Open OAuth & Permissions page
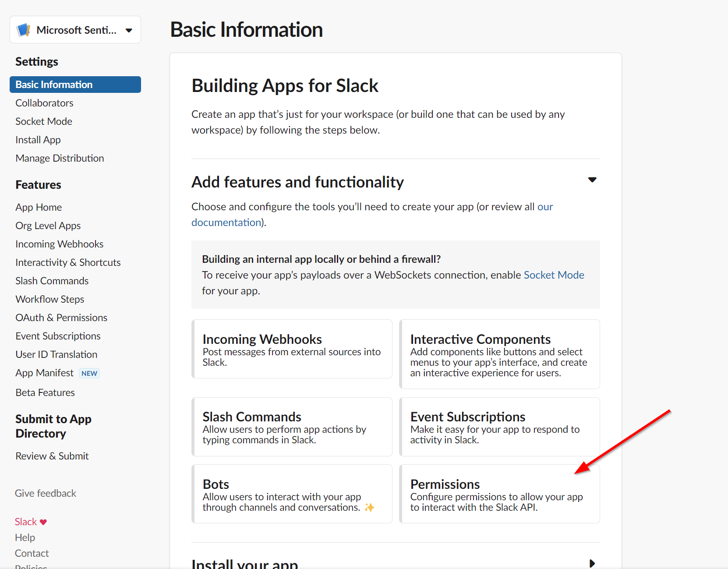Screen dimensions: 728x569 (61, 318)
